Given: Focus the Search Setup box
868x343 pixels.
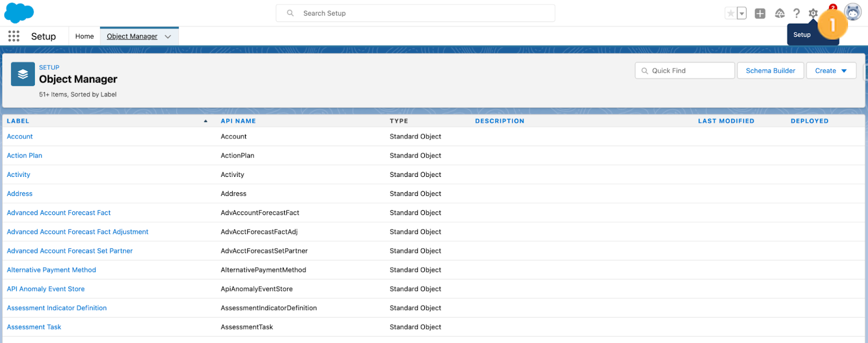Looking at the screenshot, I should coord(416,13).
